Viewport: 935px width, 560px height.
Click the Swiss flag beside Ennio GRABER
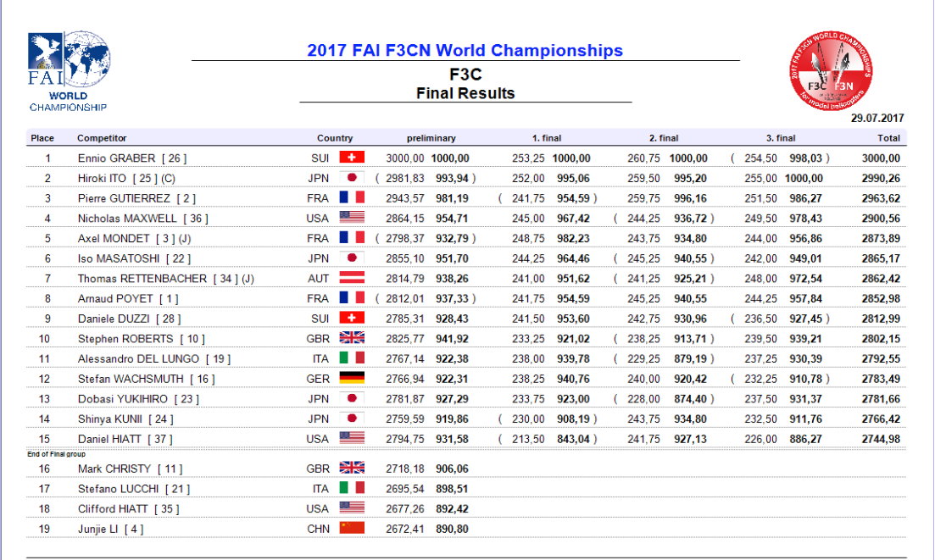coord(352,158)
